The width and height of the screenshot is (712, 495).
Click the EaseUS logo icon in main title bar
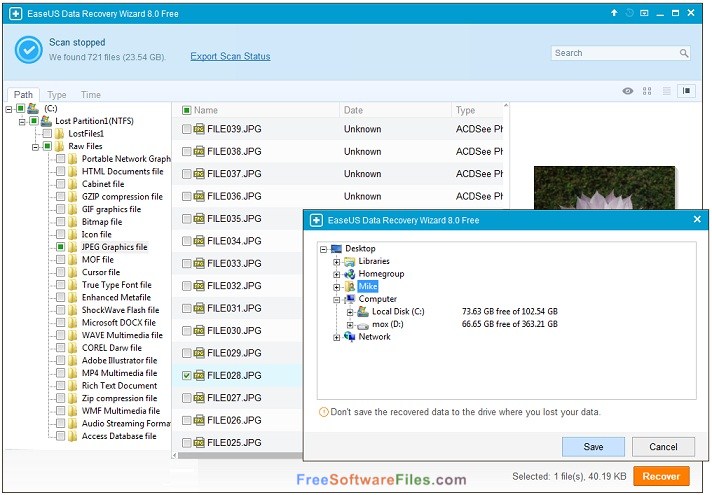point(15,14)
